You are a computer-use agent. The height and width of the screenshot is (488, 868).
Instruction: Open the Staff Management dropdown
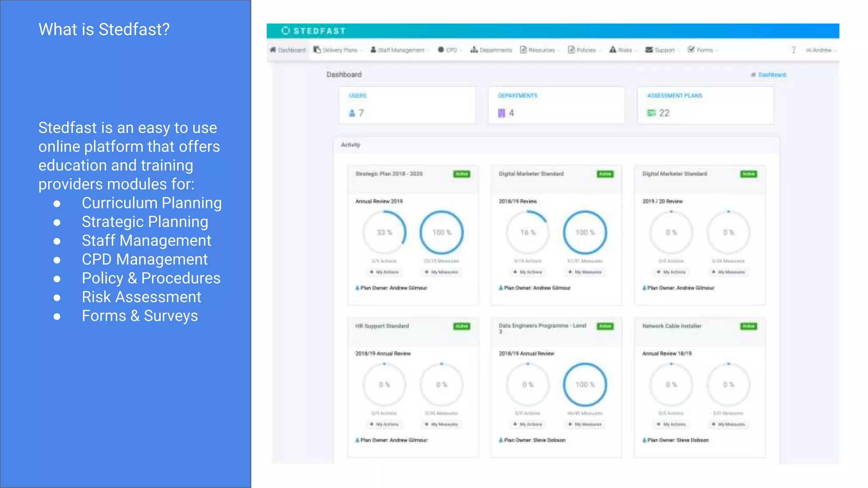click(x=400, y=50)
